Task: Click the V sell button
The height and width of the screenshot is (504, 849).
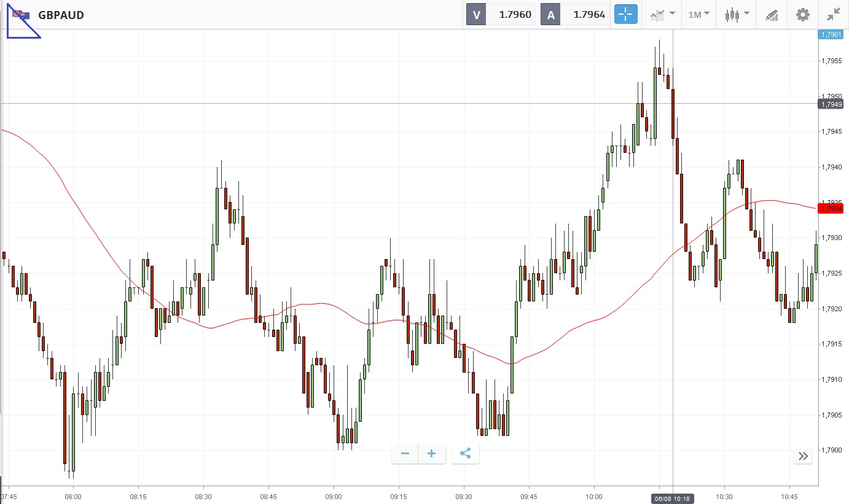Action: (476, 15)
